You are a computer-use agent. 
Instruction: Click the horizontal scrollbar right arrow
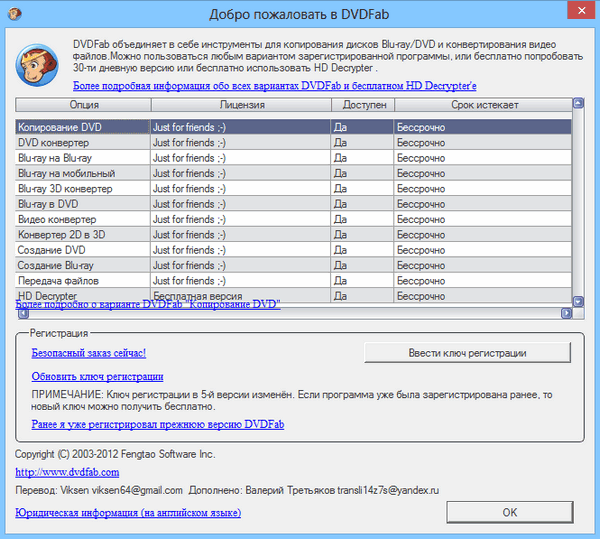(565, 313)
